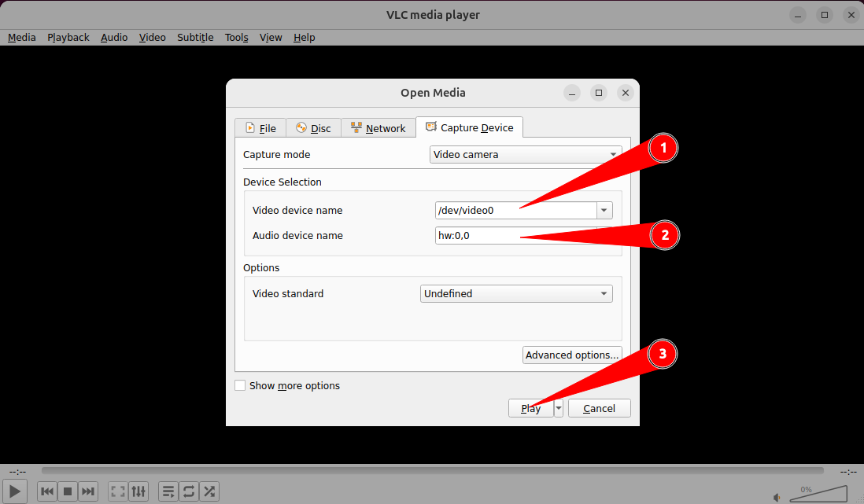This screenshot has width=864, height=504.
Task: Stop playback in VLC toolbar
Action: 68,491
